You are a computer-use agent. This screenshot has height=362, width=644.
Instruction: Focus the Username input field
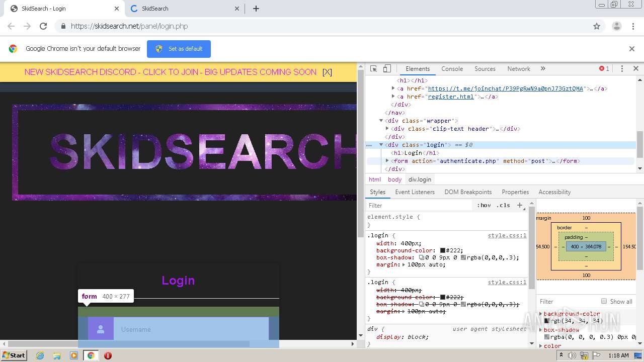pos(191,329)
